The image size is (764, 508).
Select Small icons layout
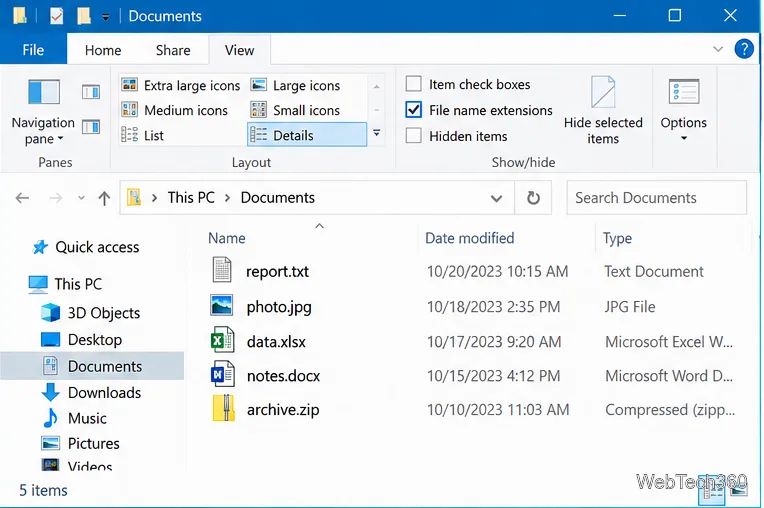coord(295,110)
